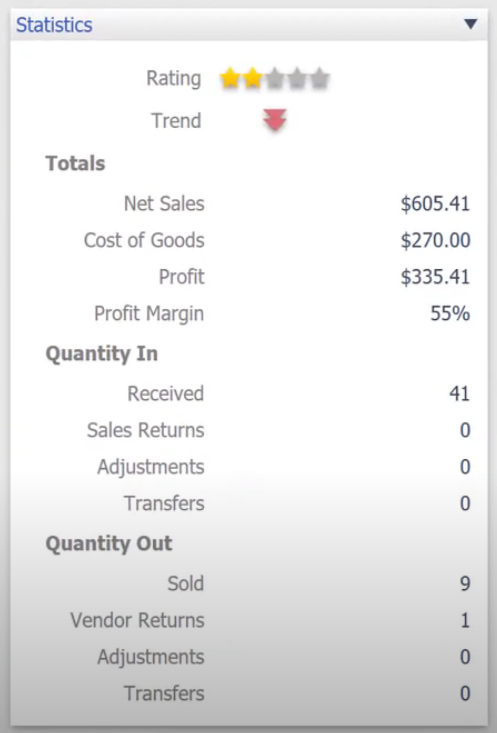Click the Quantity Out section heading
The height and width of the screenshot is (733, 497).
click(109, 544)
